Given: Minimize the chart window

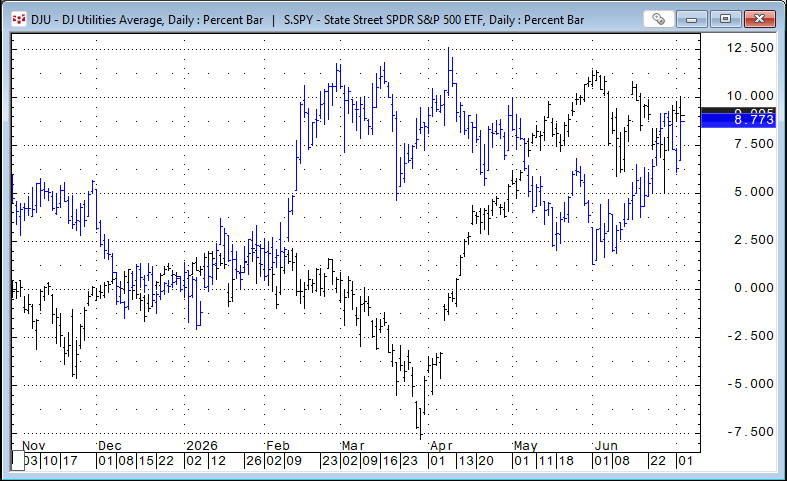Looking at the screenshot, I should click(692, 19).
